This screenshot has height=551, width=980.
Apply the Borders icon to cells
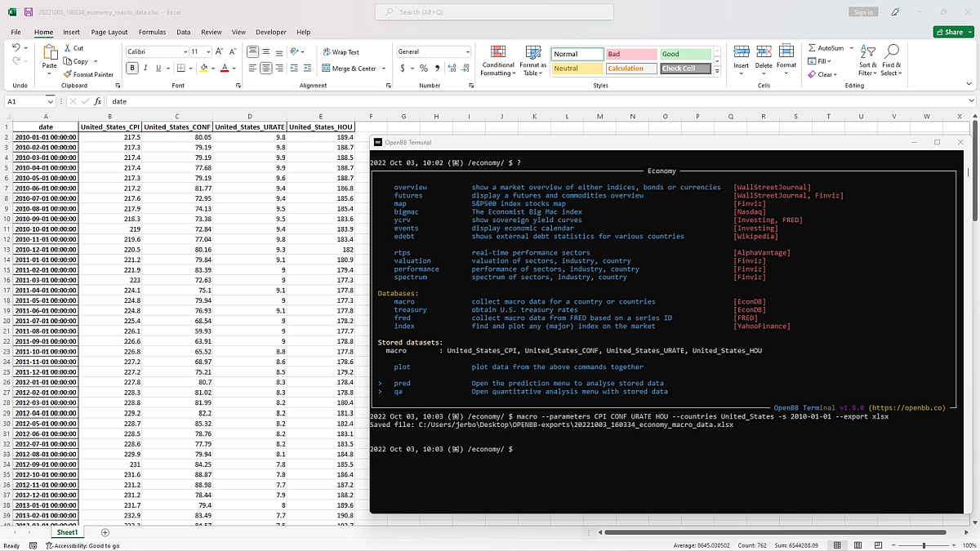[x=180, y=69]
